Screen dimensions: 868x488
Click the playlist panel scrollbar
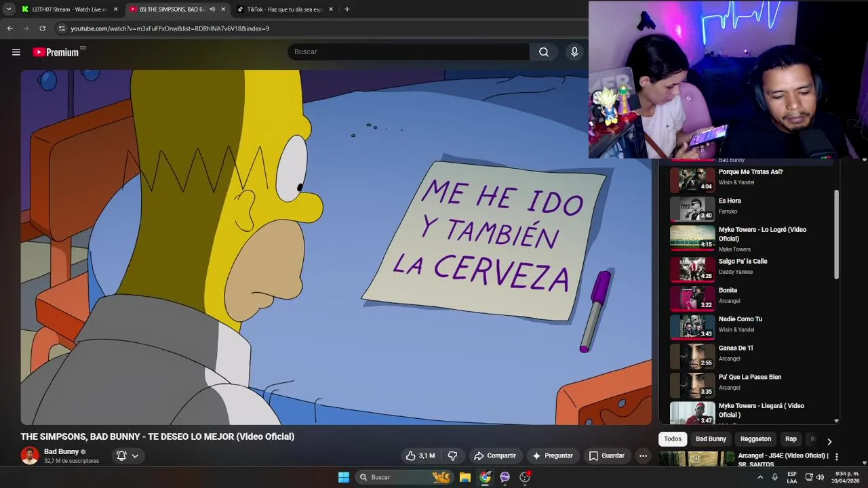tap(836, 234)
